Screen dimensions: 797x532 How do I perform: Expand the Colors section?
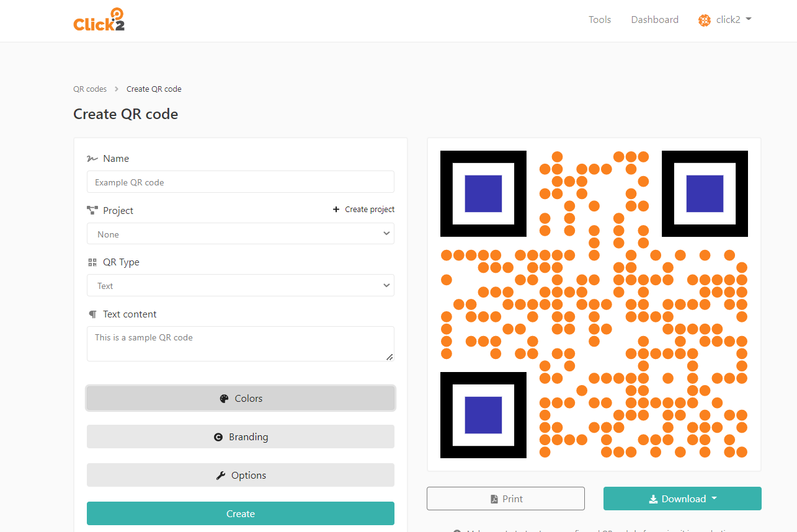(241, 398)
